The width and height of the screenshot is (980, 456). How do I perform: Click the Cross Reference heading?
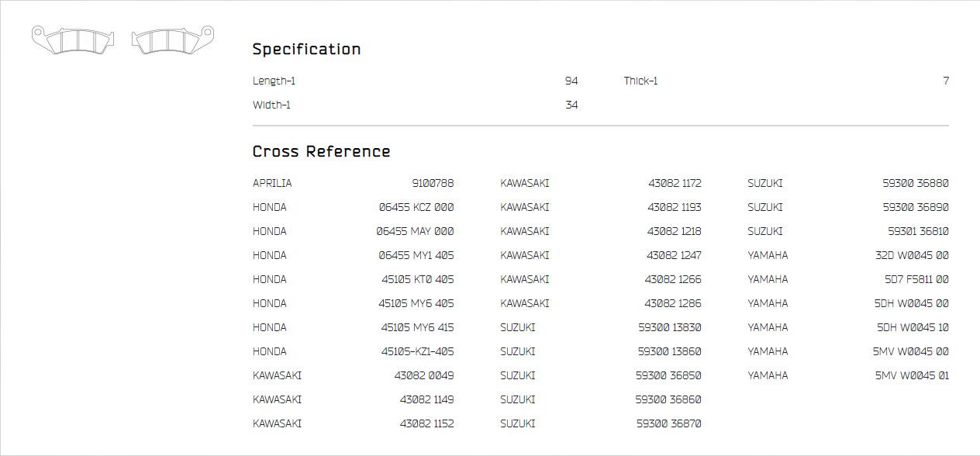pyautogui.click(x=321, y=151)
